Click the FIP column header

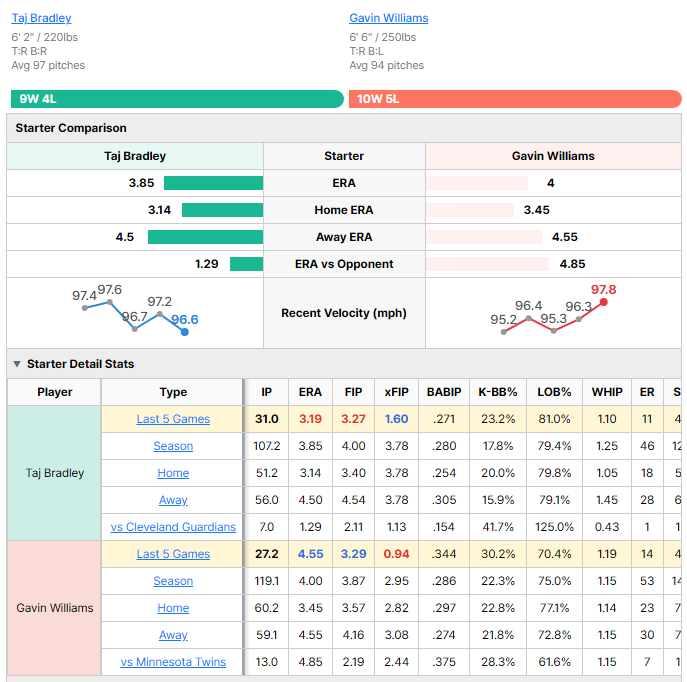pos(353,392)
